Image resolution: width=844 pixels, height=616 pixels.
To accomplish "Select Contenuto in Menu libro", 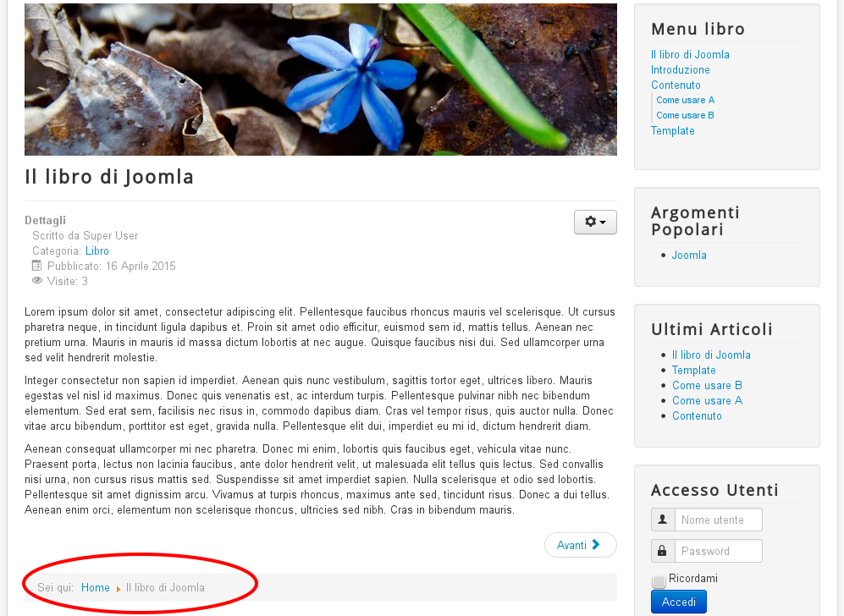I will click(676, 85).
